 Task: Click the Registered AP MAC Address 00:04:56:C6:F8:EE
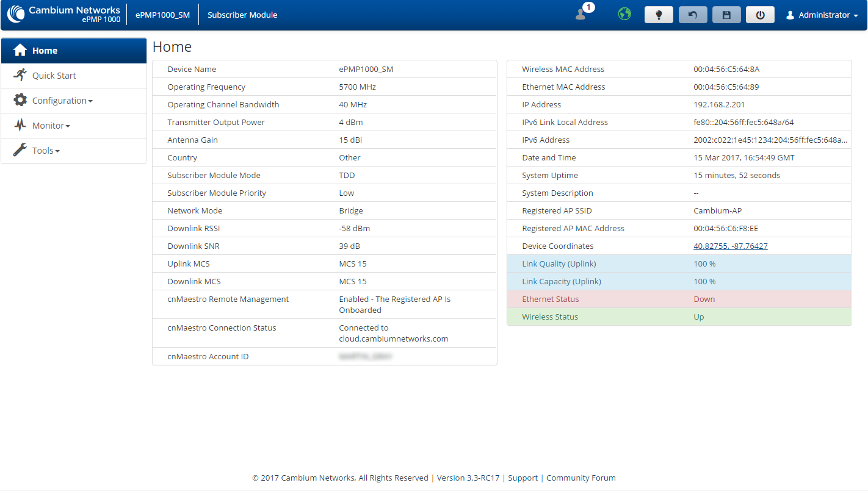pyautogui.click(x=727, y=228)
